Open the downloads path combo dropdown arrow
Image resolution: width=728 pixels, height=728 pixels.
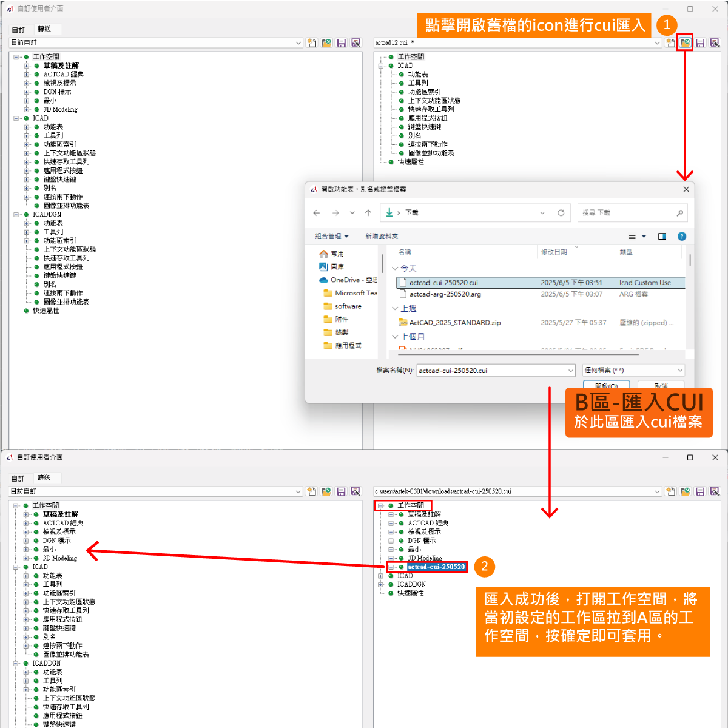click(657, 492)
